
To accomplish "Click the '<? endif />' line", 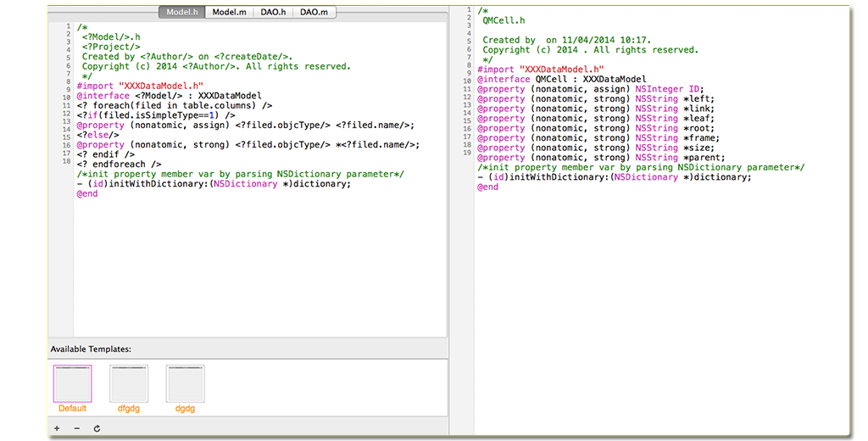I will coord(106,154).
